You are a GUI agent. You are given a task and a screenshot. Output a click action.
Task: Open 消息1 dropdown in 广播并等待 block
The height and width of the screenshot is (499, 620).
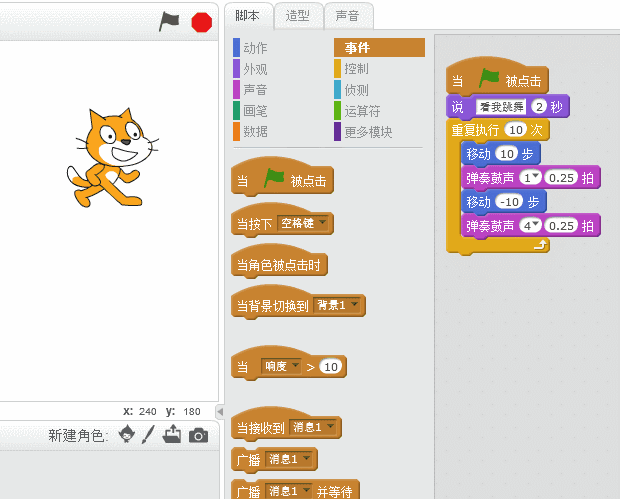click(x=288, y=491)
